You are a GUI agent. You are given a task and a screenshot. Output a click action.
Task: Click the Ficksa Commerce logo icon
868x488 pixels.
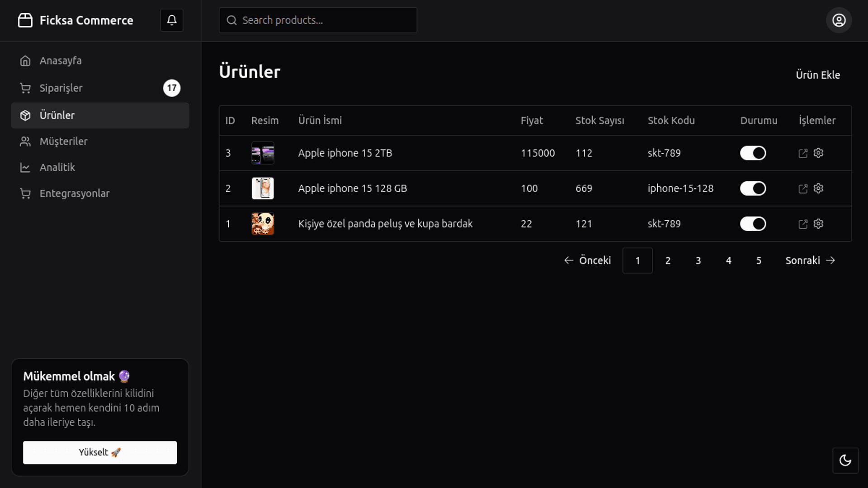pyautogui.click(x=25, y=20)
